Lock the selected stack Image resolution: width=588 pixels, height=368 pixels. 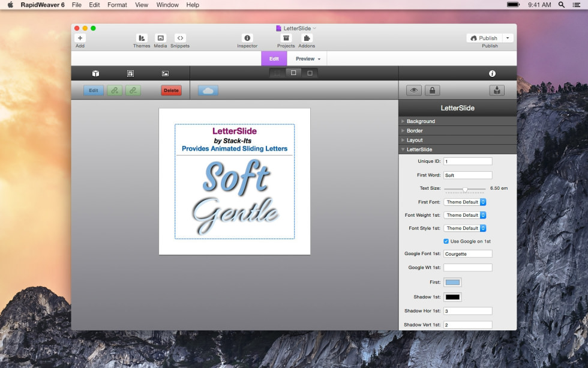(x=433, y=91)
